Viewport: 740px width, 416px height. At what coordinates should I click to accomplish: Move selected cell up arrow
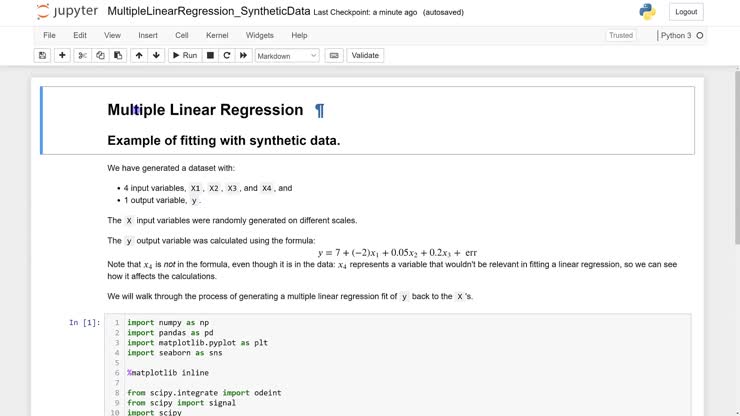click(139, 55)
